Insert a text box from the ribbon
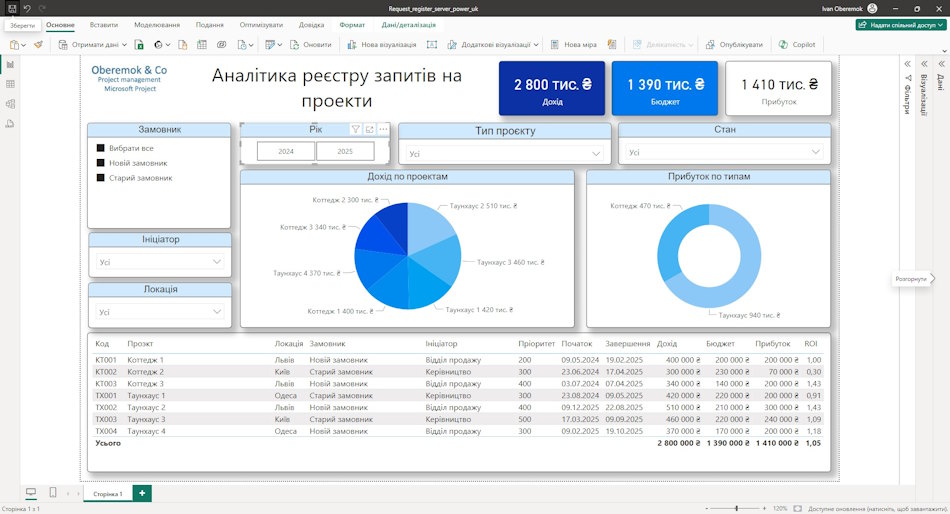 point(431,44)
